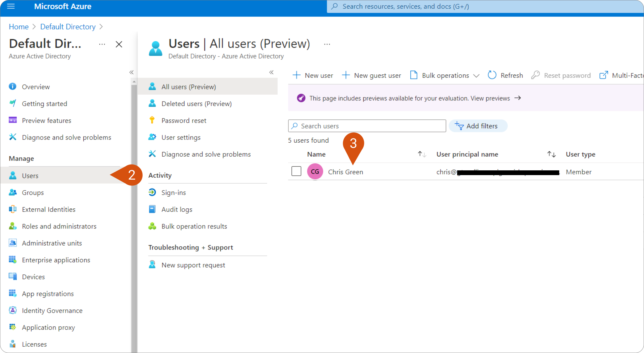
Task: Sort users by Name column arrows
Action: coord(422,154)
